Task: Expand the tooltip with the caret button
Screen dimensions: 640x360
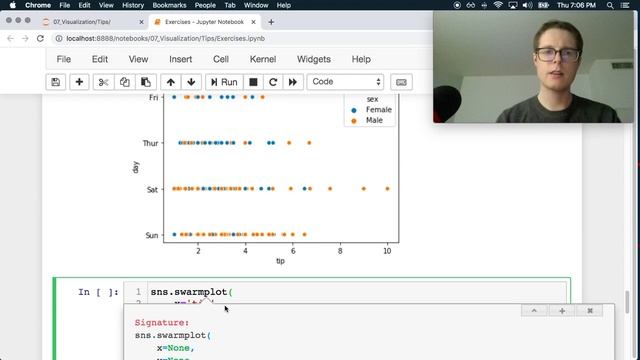Action: point(534,311)
